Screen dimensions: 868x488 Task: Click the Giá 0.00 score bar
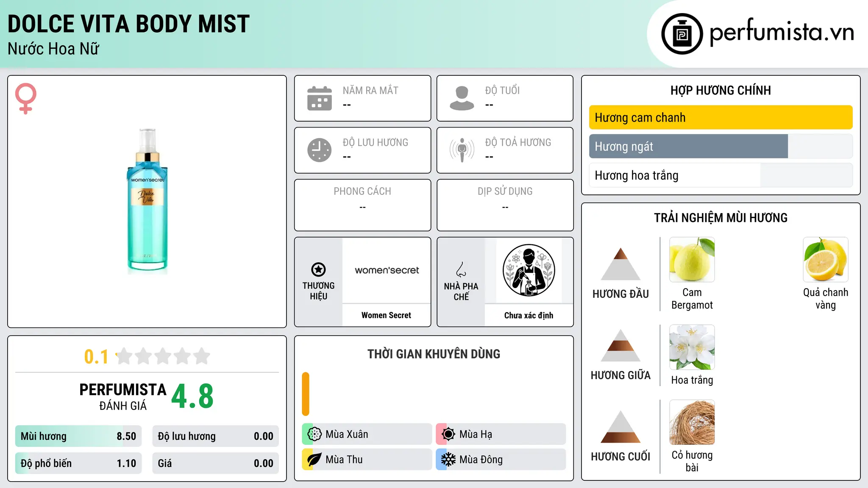(215, 463)
